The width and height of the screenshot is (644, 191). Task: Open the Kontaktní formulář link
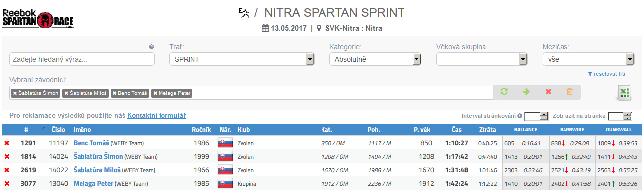pyautogui.click(x=157, y=115)
